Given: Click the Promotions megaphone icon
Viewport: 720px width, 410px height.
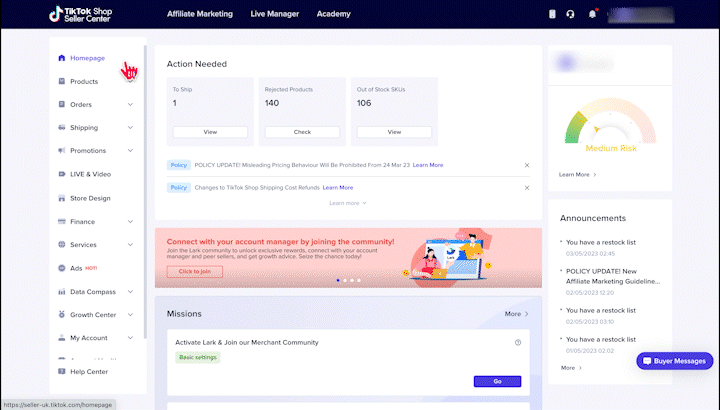Looking at the screenshot, I should coord(62,151).
